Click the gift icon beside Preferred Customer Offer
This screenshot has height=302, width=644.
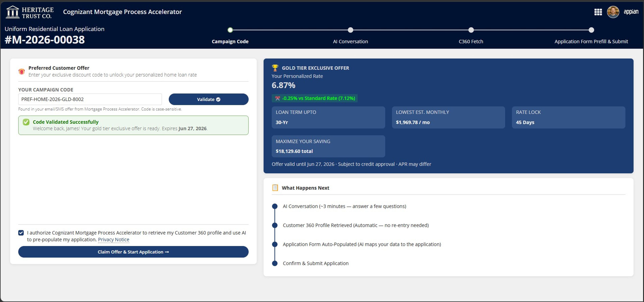click(22, 71)
